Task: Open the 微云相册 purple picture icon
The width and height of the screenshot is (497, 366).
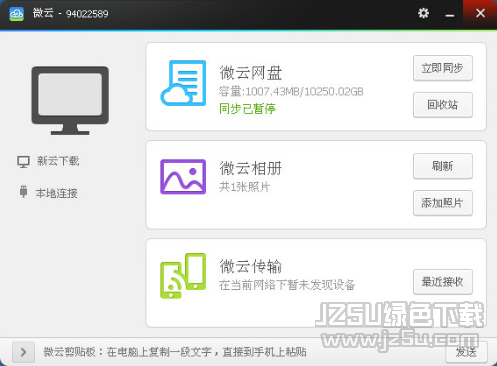Action: [x=183, y=177]
